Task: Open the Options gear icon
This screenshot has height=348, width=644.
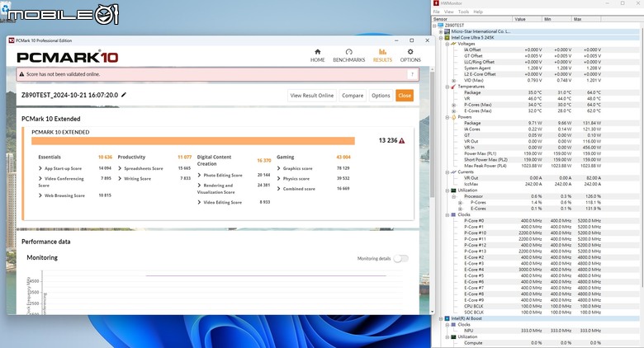Action: (410, 52)
